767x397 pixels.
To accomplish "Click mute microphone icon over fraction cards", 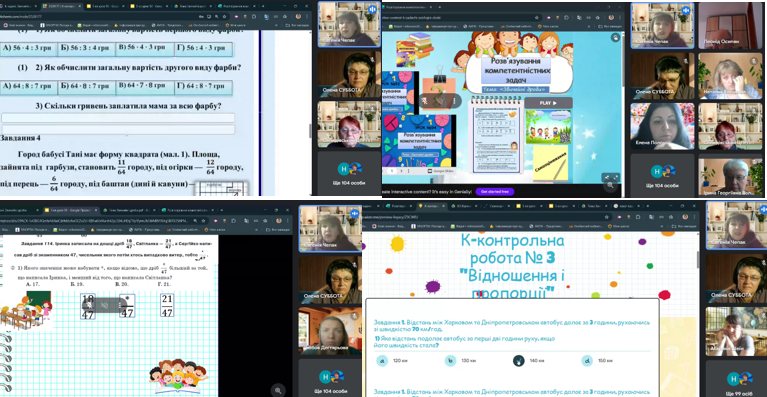I will (91, 306).
